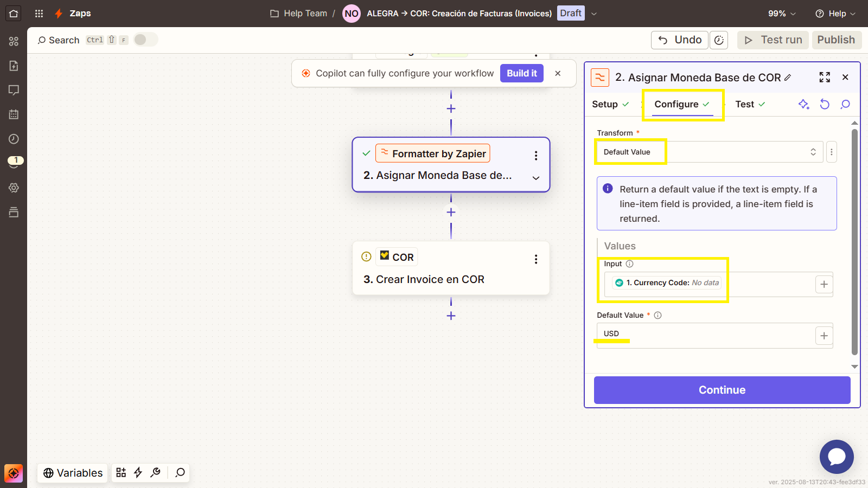This screenshot has height=488, width=868.
Task: Click the refresh fields icon in step panel
Action: [x=825, y=104]
